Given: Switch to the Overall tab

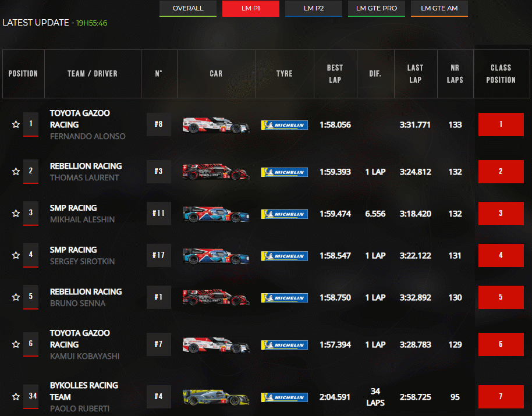Looking at the screenshot, I should 188,9.
